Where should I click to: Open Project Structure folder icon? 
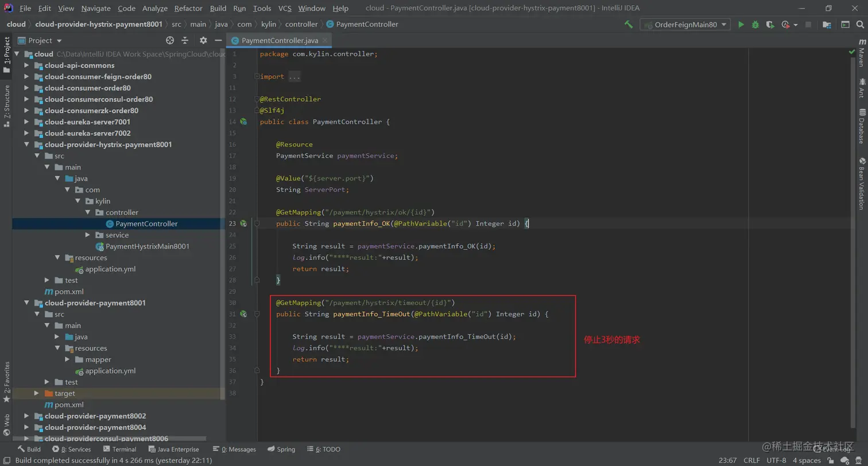pyautogui.click(x=827, y=25)
